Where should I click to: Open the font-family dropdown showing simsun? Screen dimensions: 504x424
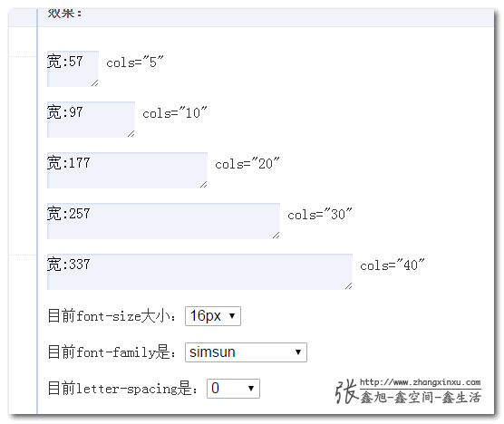click(246, 352)
